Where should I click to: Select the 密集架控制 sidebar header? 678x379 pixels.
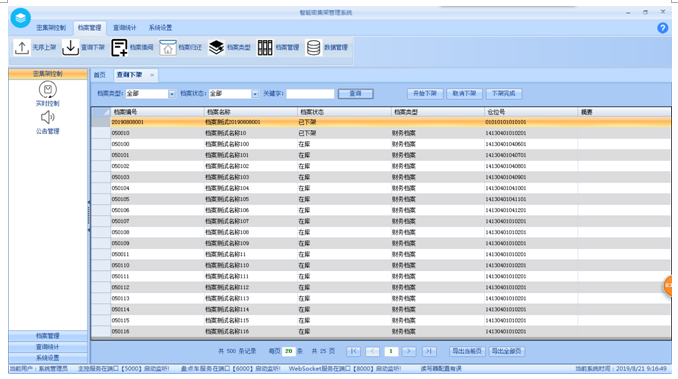coord(48,74)
